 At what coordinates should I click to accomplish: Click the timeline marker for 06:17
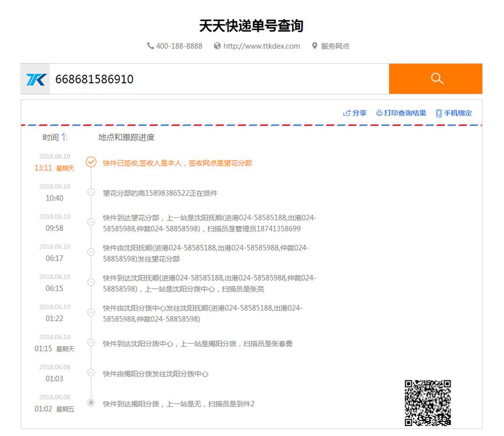[x=91, y=252]
